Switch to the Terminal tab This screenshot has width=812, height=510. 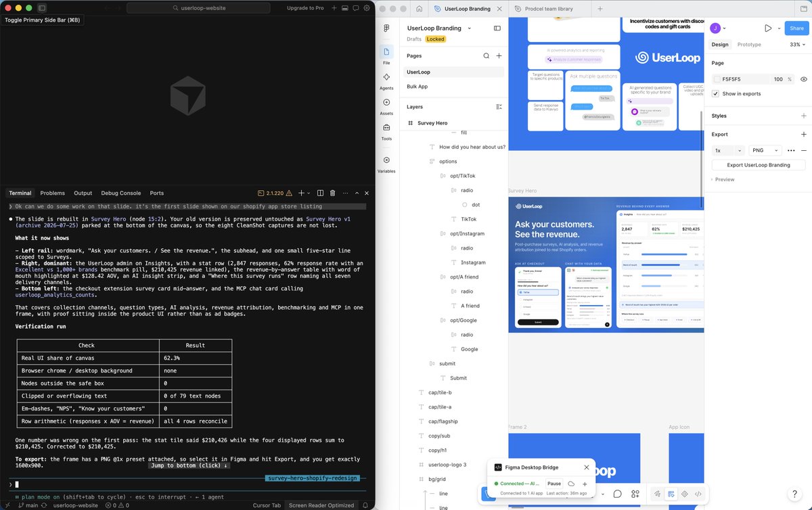[20, 193]
